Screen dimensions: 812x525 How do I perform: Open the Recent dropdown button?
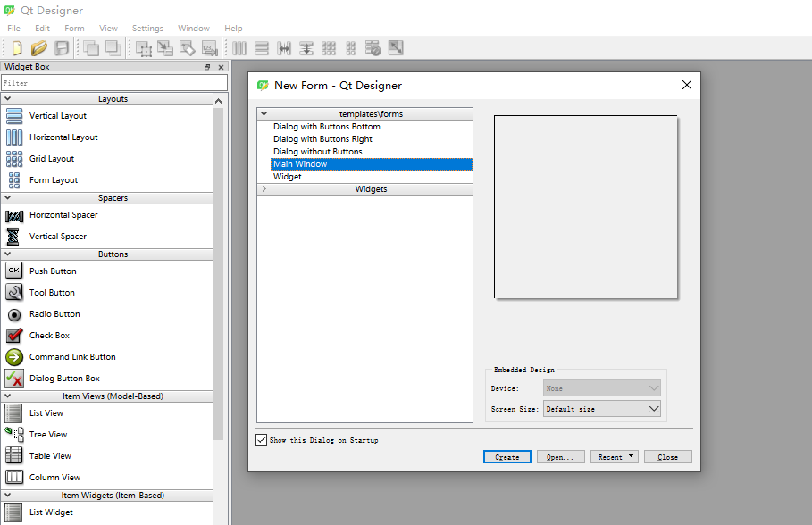click(x=615, y=457)
